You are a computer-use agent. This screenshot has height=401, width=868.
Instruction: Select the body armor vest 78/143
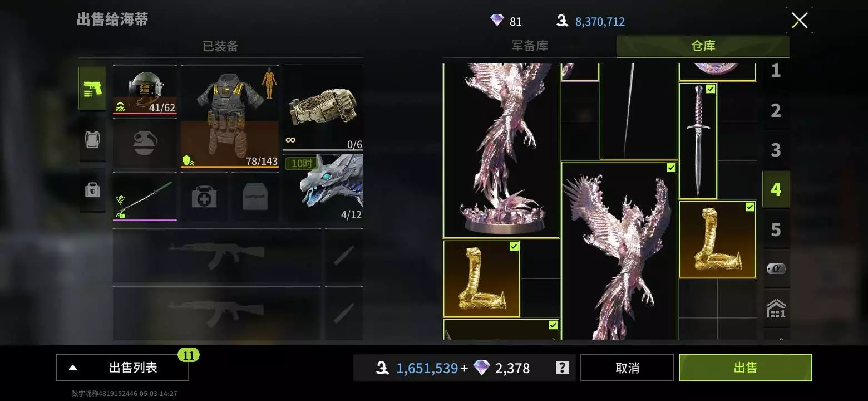coord(230,117)
